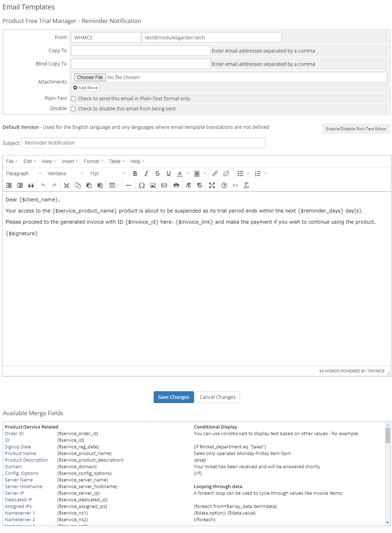Viewport: 392px width, 533px height.
Task: Cut selected text with scissors icon
Action: click(x=67, y=185)
